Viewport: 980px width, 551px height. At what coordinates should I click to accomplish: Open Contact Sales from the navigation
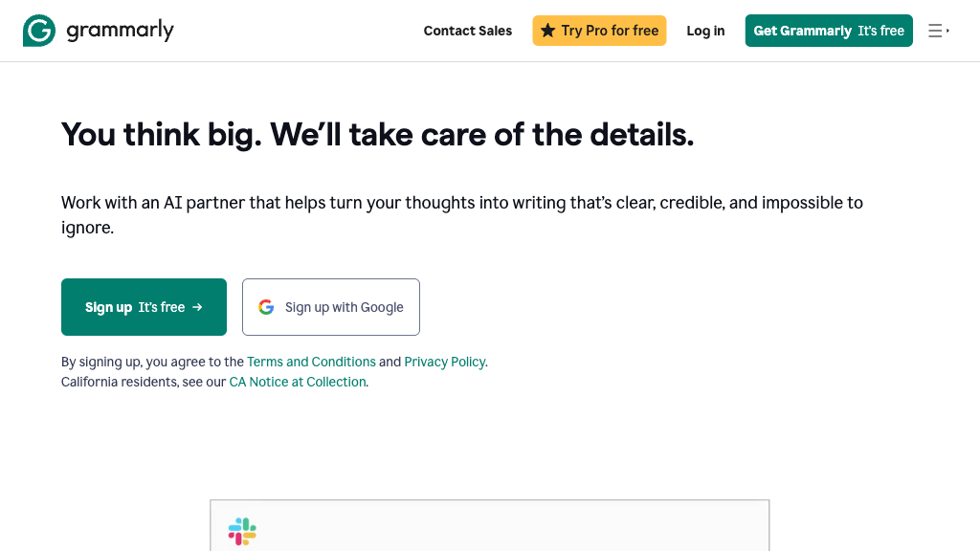(468, 31)
